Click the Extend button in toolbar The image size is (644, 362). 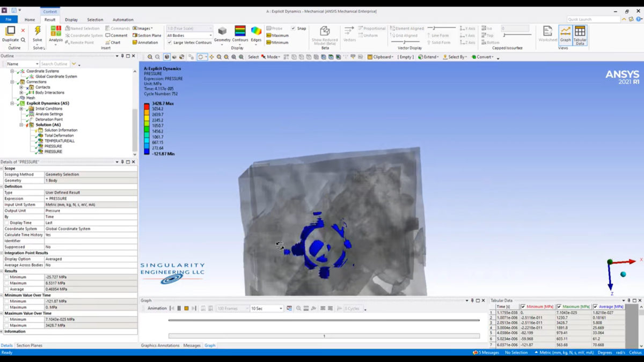click(428, 57)
